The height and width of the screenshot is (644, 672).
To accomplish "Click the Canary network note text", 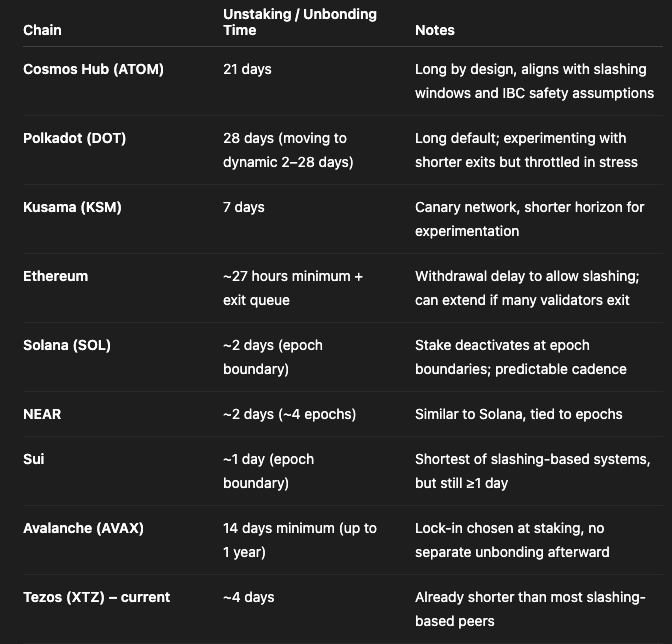I will (x=530, y=219).
